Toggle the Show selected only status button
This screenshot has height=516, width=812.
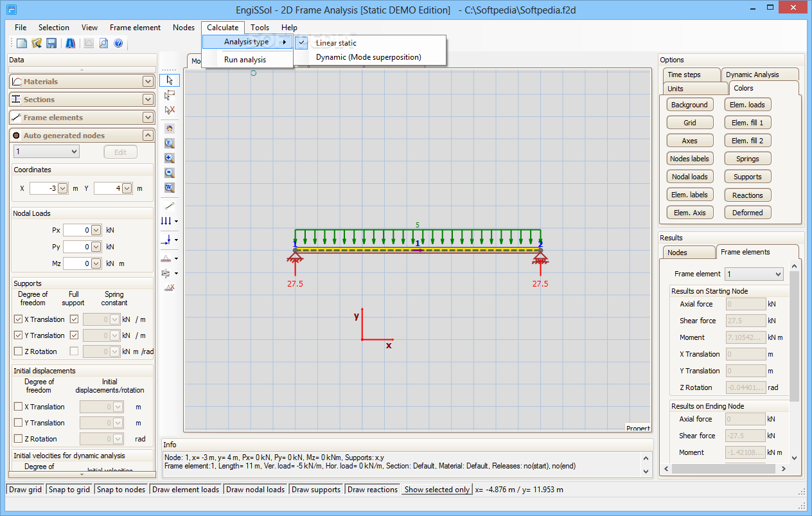click(437, 490)
